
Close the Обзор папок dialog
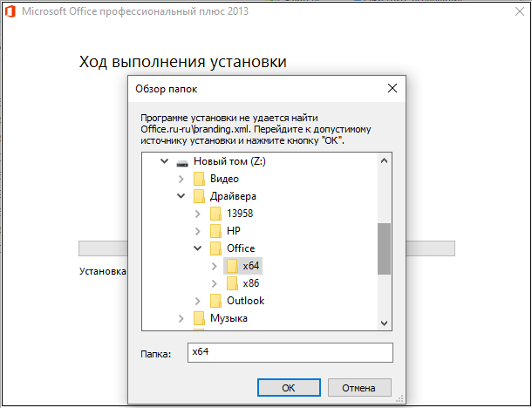click(x=392, y=89)
